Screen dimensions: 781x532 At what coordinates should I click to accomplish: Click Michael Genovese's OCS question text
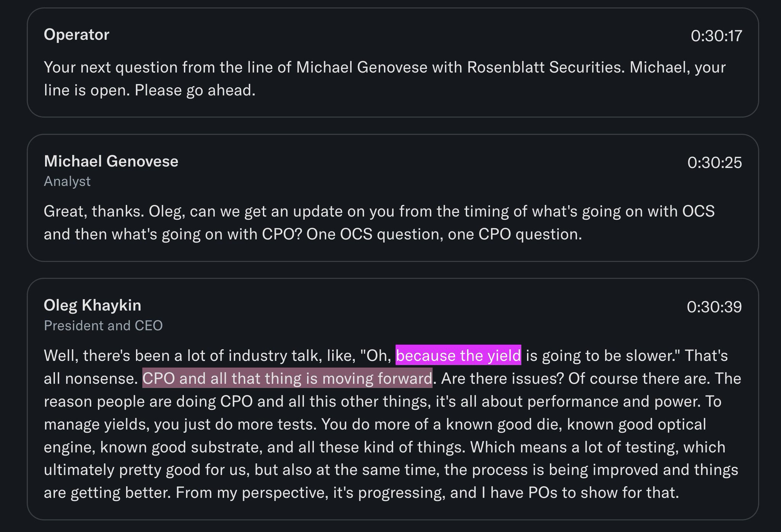[379, 223]
